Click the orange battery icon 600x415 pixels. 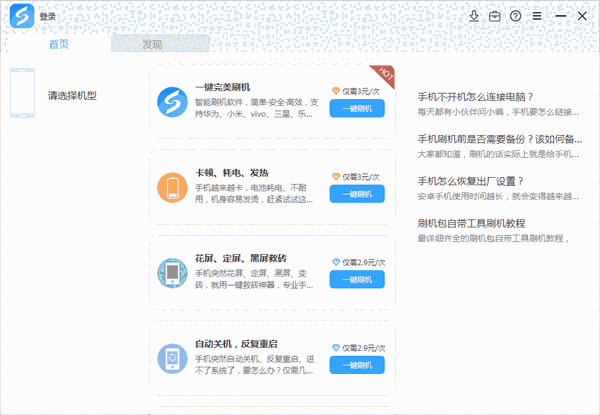coord(172,187)
